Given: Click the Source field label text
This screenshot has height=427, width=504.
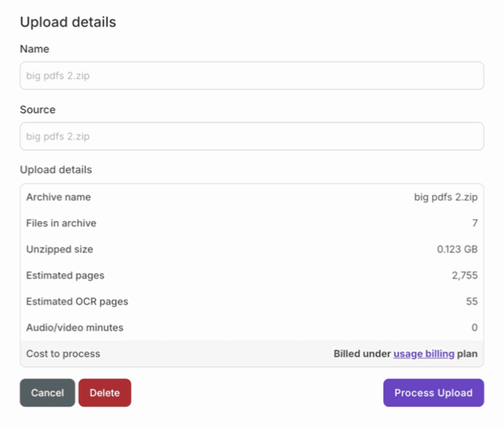Looking at the screenshot, I should (38, 110).
